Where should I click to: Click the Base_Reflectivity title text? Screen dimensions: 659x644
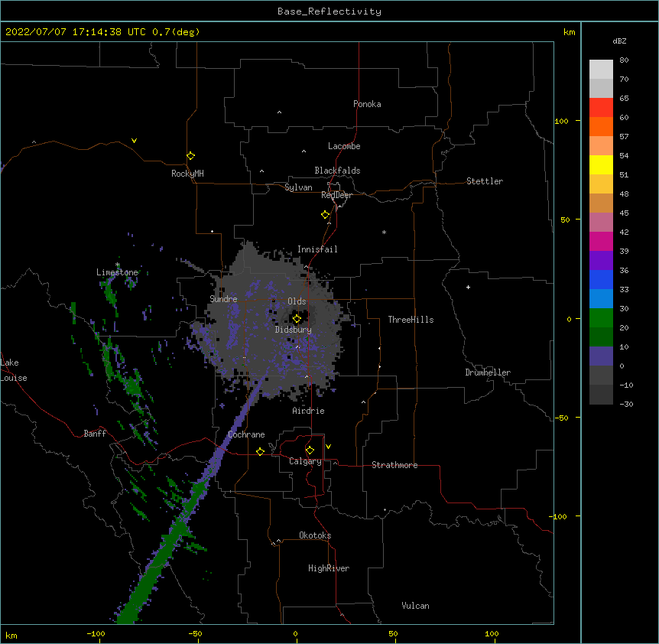pyautogui.click(x=329, y=11)
